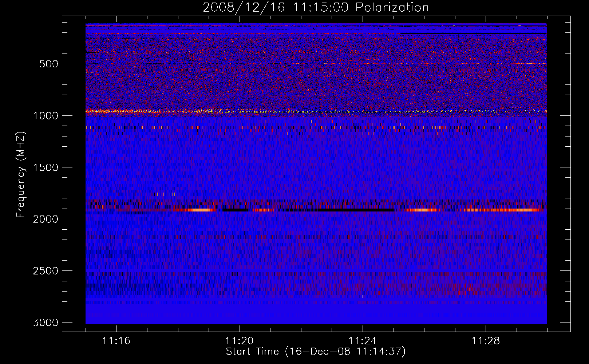Click the '500' frequency tick label
Screen dimensions: 589x364
point(48,64)
